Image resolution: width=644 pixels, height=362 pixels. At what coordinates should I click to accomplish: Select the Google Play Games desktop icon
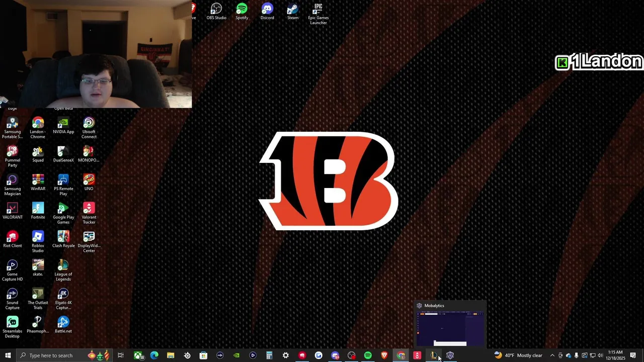point(63,214)
